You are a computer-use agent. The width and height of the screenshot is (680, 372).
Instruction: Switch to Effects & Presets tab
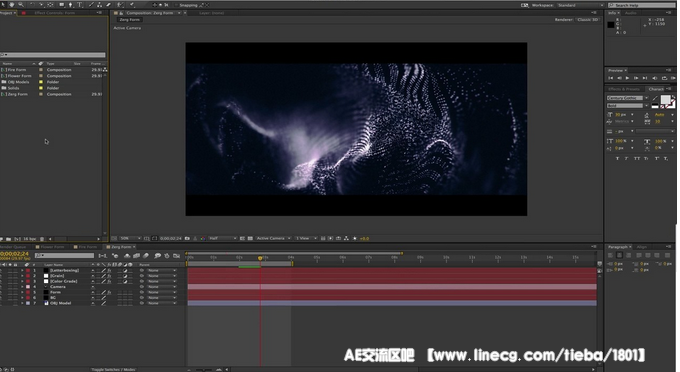tap(624, 89)
